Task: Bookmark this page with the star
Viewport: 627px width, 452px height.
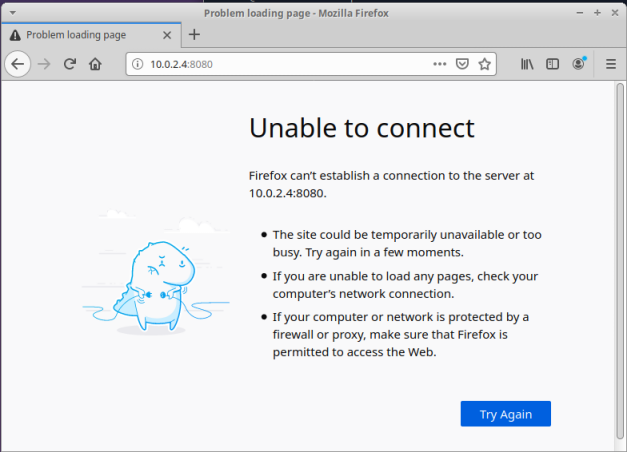Action: point(485,64)
